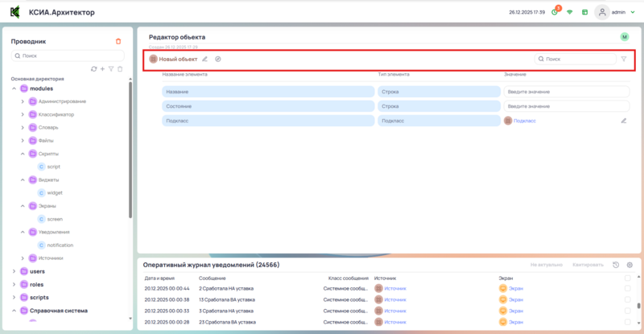Click the orange trash icon in Проводник header
This screenshot has width=644, height=334.
118,41
